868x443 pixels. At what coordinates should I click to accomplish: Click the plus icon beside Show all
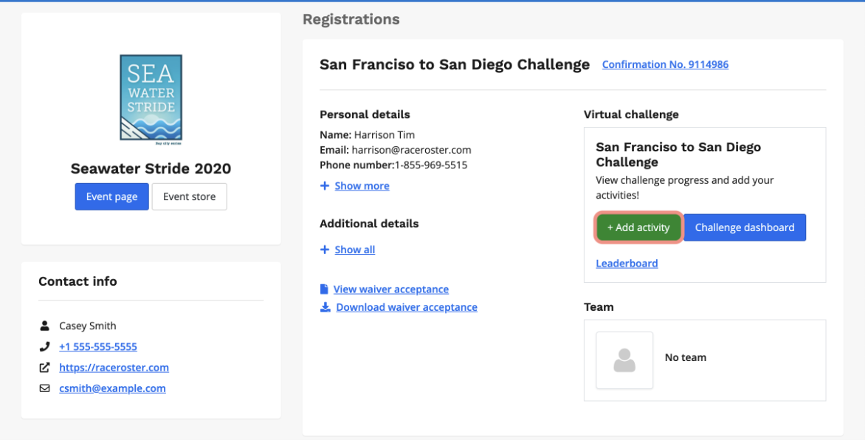pos(325,250)
